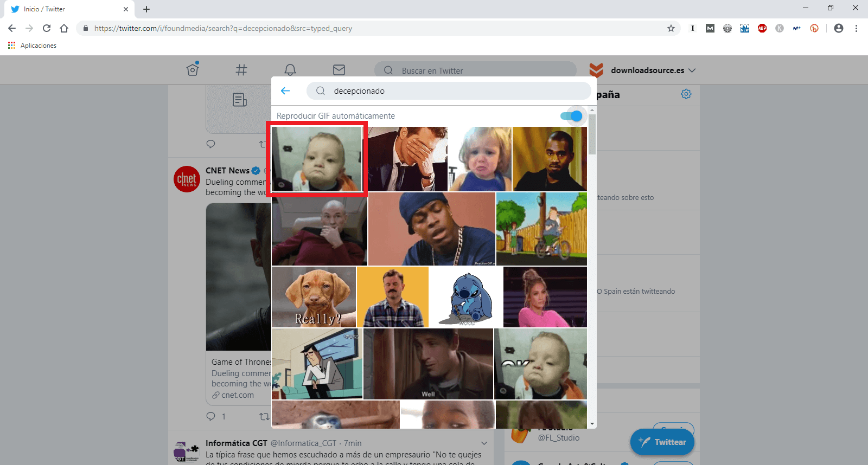Select the 'Inicio / Twitter' browser tab

coord(69,9)
